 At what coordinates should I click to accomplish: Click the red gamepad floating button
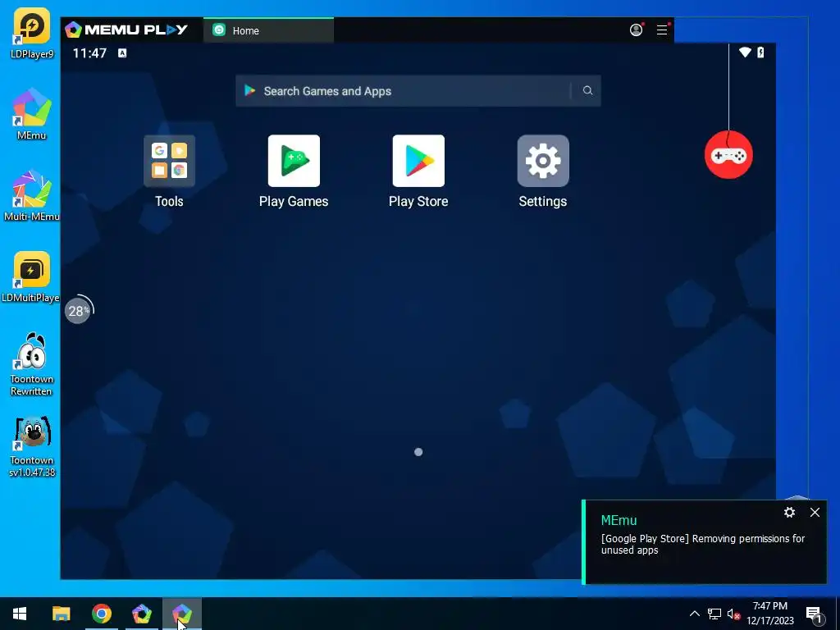pos(728,155)
